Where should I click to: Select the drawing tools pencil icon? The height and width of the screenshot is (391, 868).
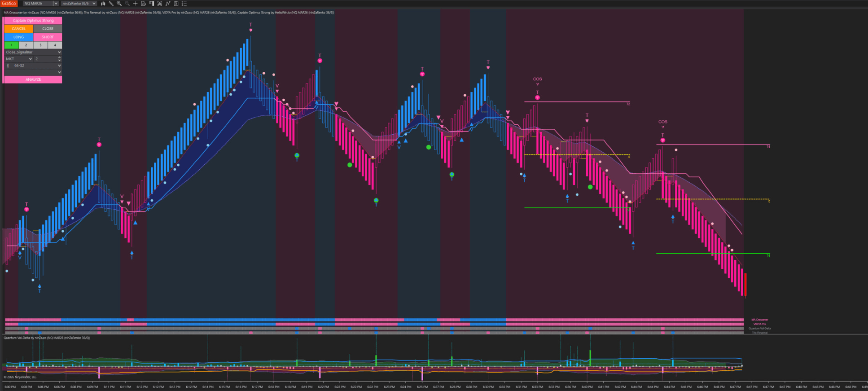[x=111, y=4]
